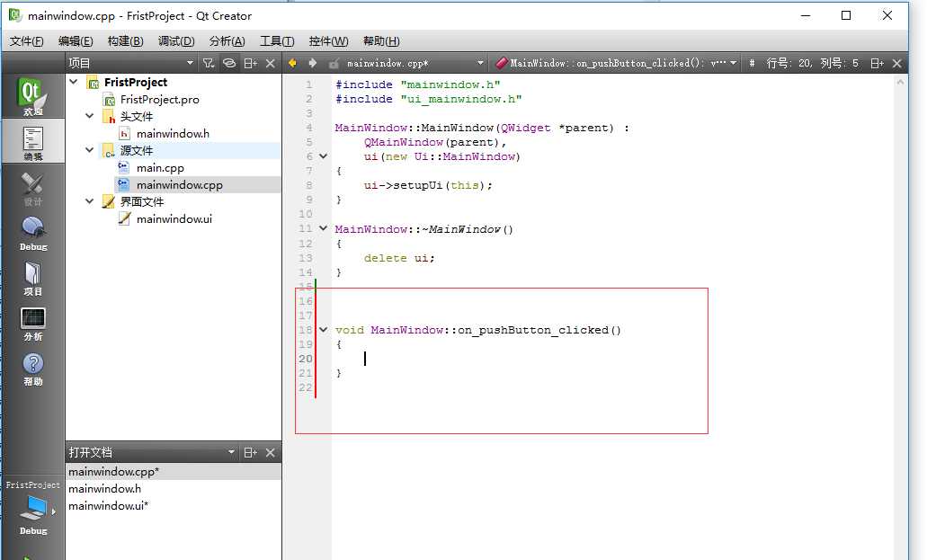Viewport: 927px width, 560px height.
Task: Switch to mainwindow.cpp* in open documents
Action: (x=174, y=472)
